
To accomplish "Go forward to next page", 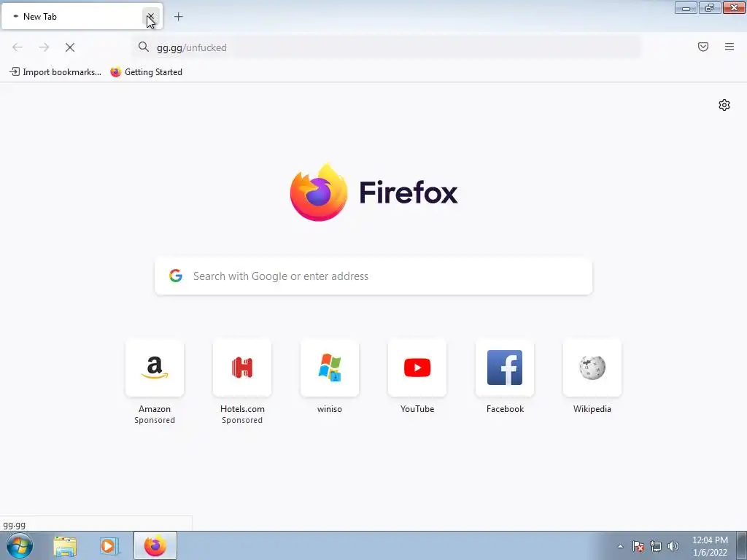I will (x=44, y=47).
